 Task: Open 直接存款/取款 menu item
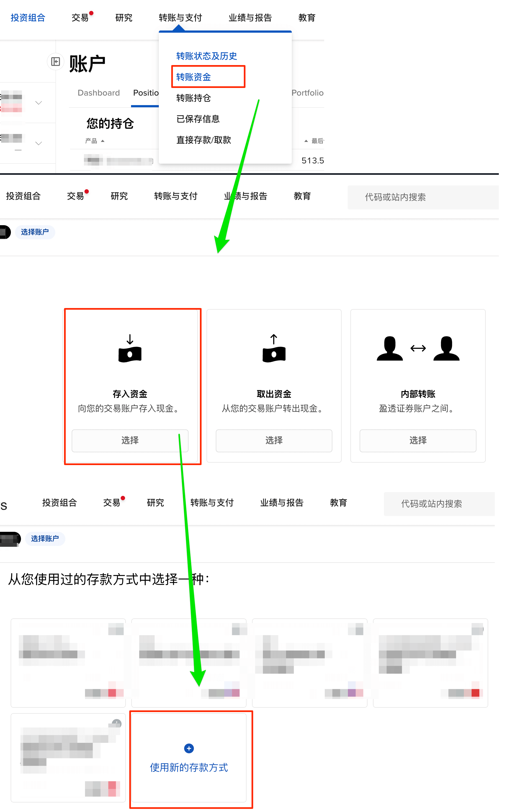pyautogui.click(x=204, y=140)
